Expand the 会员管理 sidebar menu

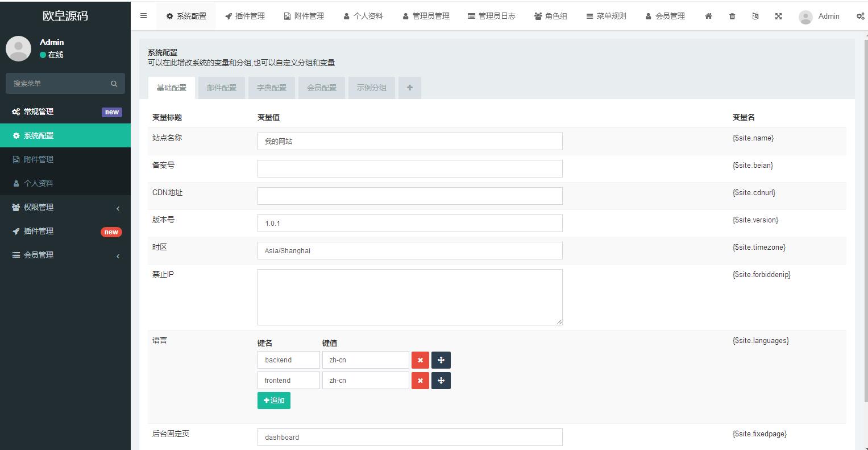(x=65, y=255)
